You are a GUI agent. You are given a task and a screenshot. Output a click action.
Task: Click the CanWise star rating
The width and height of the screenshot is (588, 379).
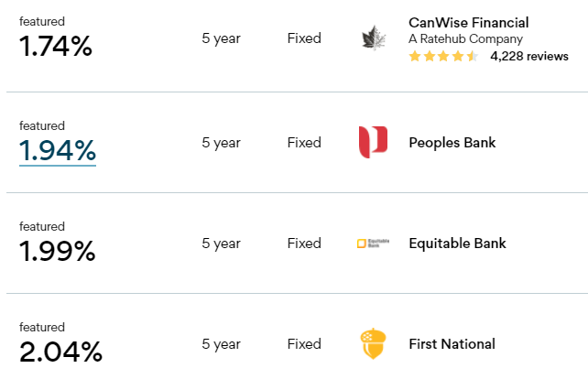pyautogui.click(x=443, y=56)
